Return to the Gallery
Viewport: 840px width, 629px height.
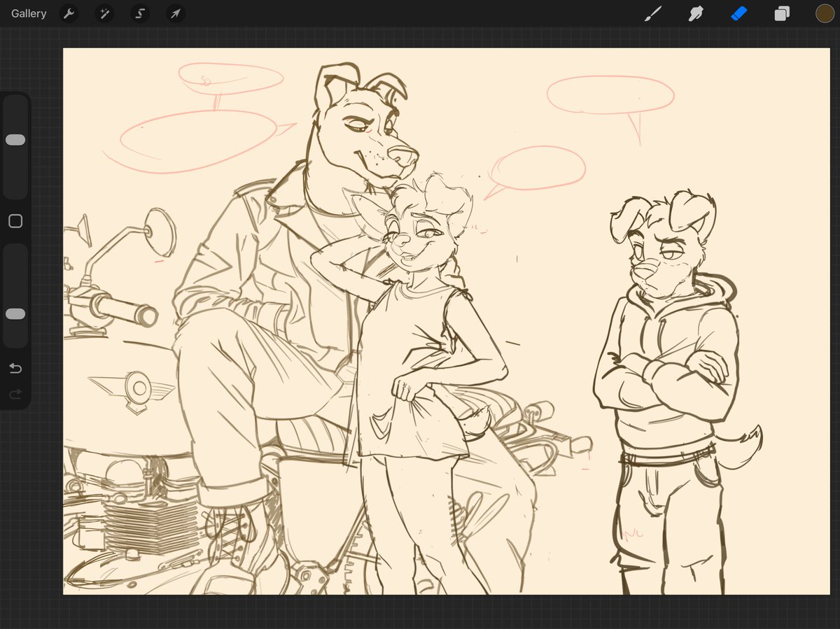pyautogui.click(x=28, y=13)
